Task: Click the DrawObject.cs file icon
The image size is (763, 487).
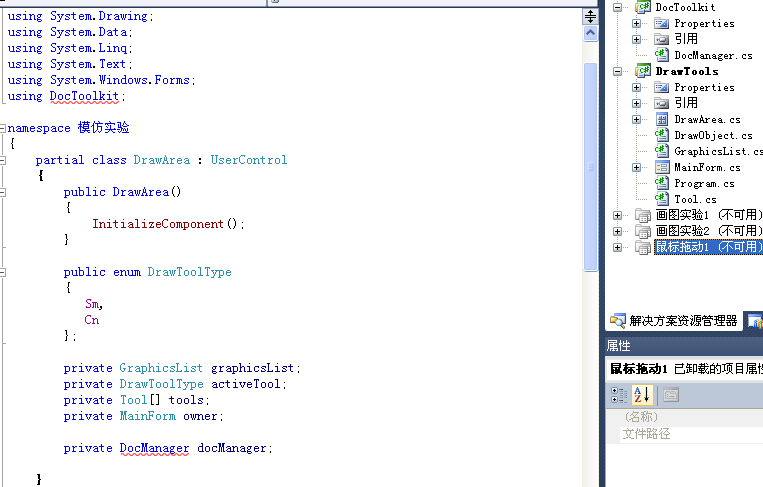Action: coord(661,135)
